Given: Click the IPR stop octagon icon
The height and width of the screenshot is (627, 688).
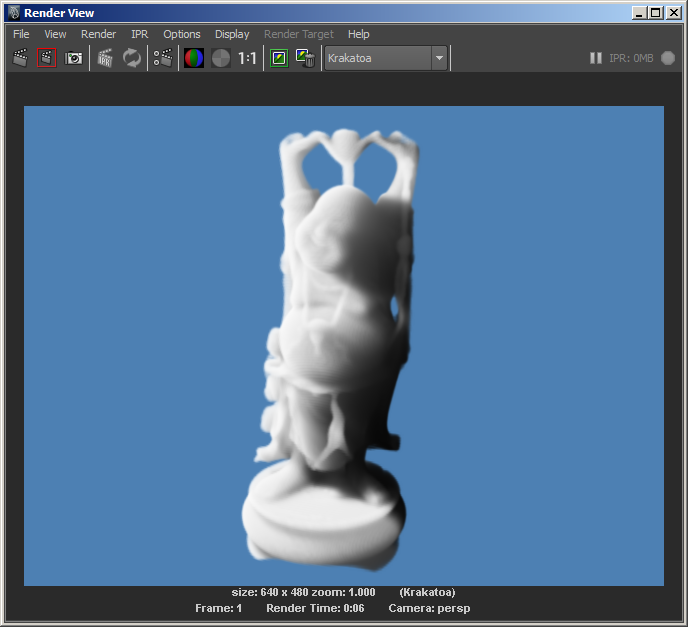Looking at the screenshot, I should 668,58.
